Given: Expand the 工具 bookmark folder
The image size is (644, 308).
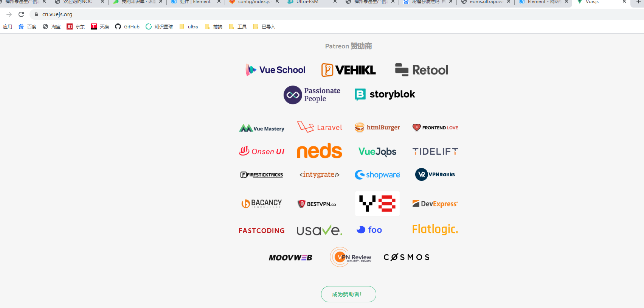Looking at the screenshot, I should click(x=238, y=26).
